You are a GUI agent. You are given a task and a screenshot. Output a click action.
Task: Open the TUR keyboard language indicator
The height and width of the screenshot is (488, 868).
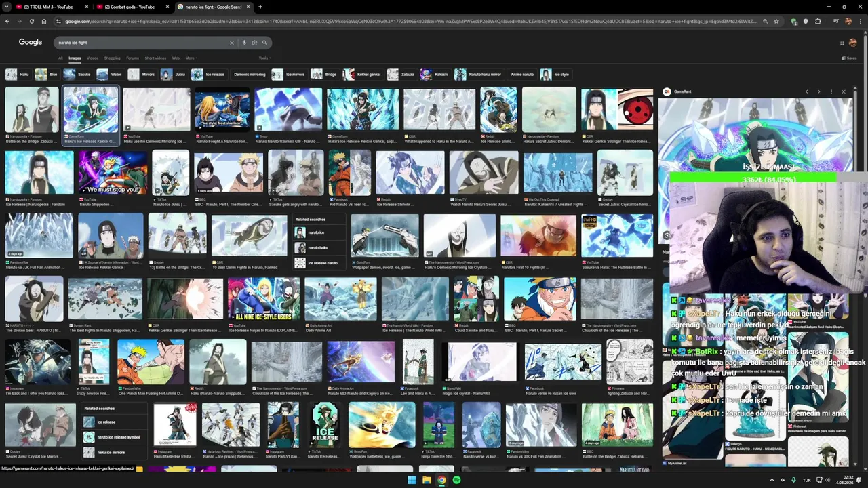[807, 480]
